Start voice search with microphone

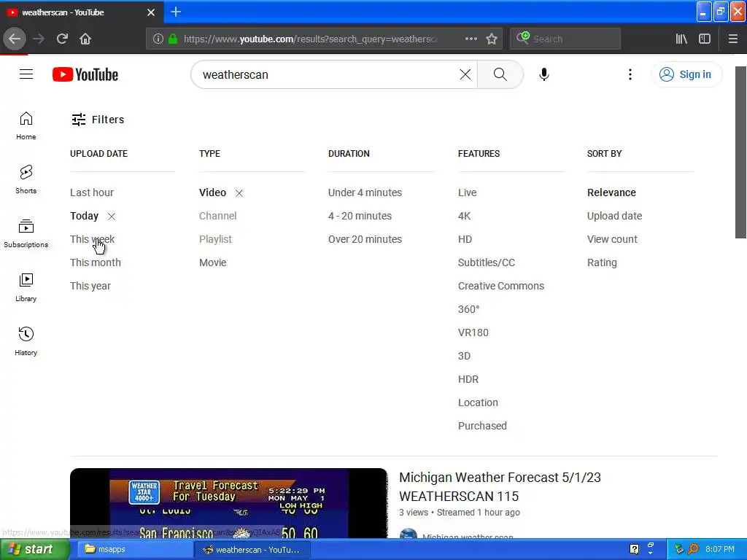[543, 74]
